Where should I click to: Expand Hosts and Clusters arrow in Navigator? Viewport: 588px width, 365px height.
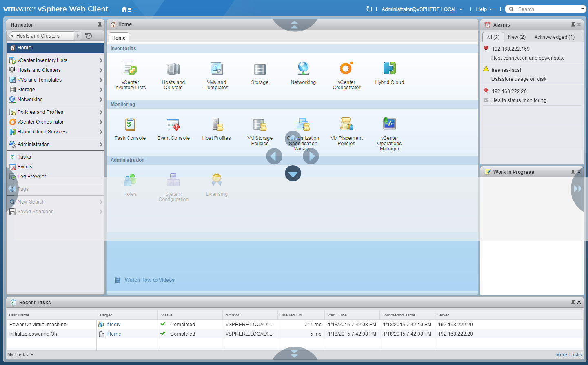pos(101,70)
